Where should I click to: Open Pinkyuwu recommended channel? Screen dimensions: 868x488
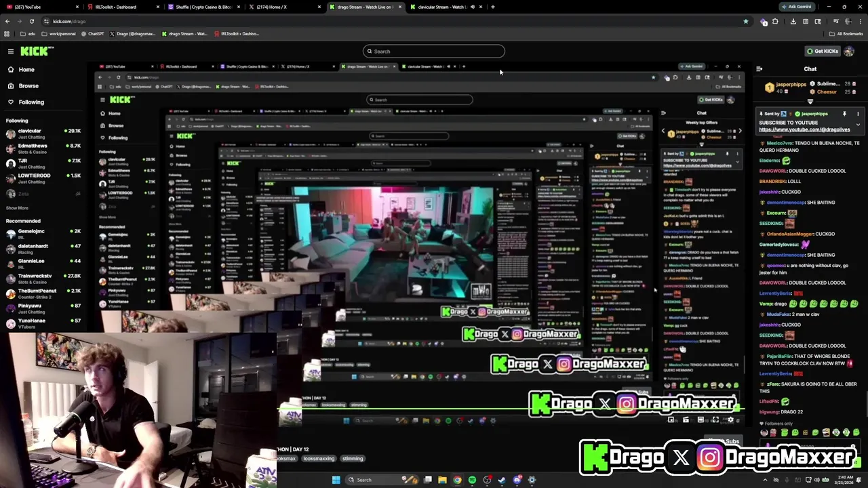42,308
